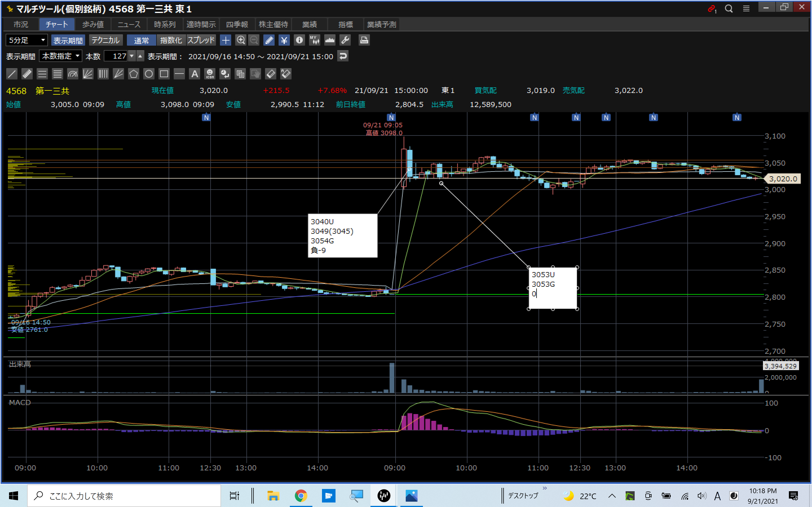812x507 pixels.
Task: Select the trend line drawing tool
Action: (x=12, y=74)
